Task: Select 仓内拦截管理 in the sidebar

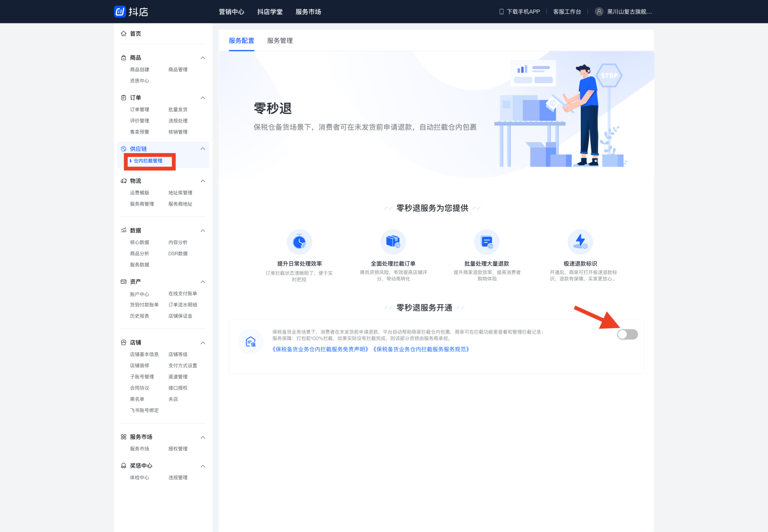Action: (x=148, y=161)
